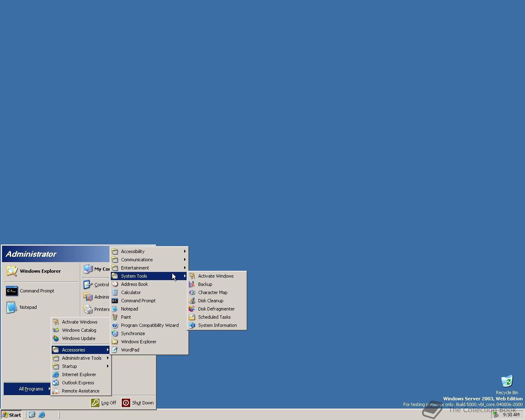Click the Backup icon in System Tools
Image resolution: width=525 pixels, height=420 pixels.
click(x=192, y=284)
